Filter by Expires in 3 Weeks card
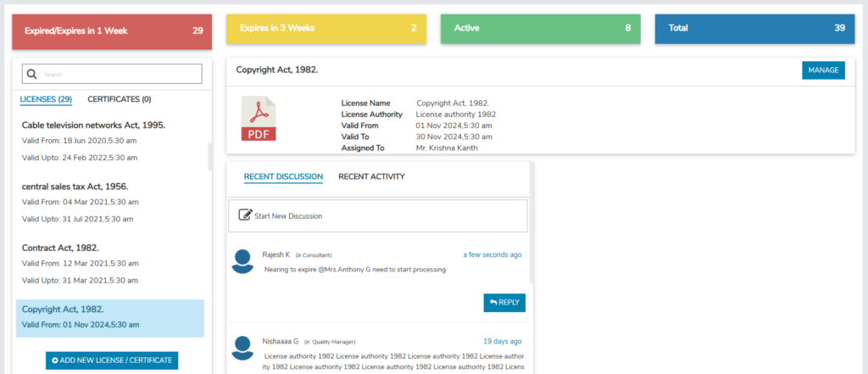 (326, 28)
